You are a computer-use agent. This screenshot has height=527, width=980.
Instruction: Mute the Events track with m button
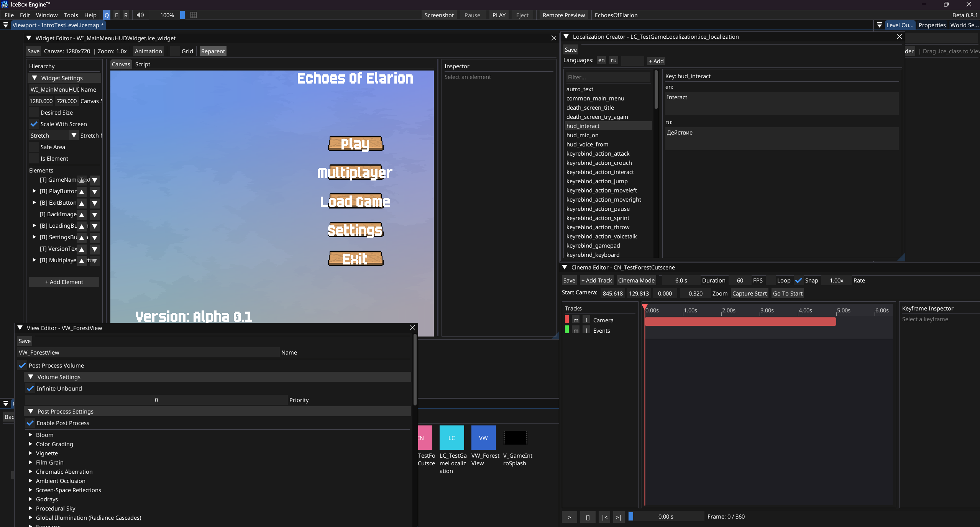pos(576,330)
